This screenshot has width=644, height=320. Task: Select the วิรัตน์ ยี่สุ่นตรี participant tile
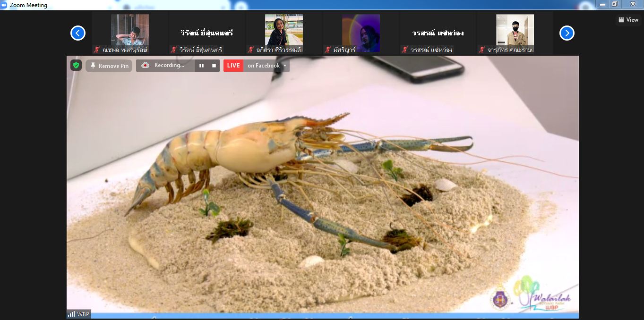pyautogui.click(x=206, y=33)
